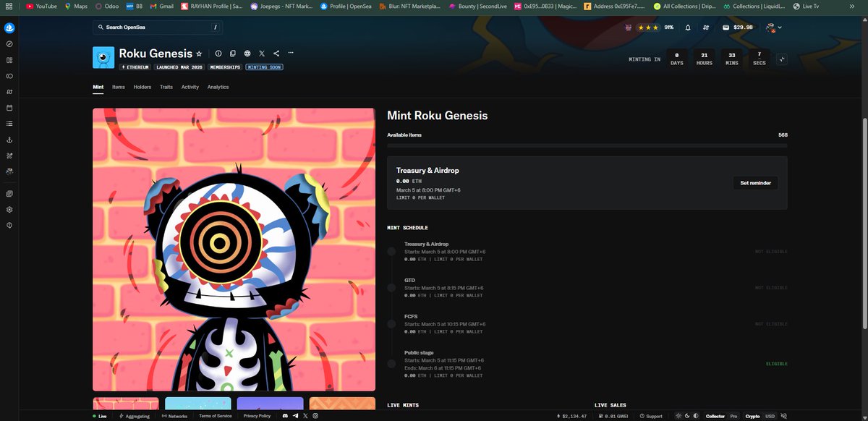868x421 pixels.
Task: Open shield Support icon in sidebar
Action: (9, 225)
